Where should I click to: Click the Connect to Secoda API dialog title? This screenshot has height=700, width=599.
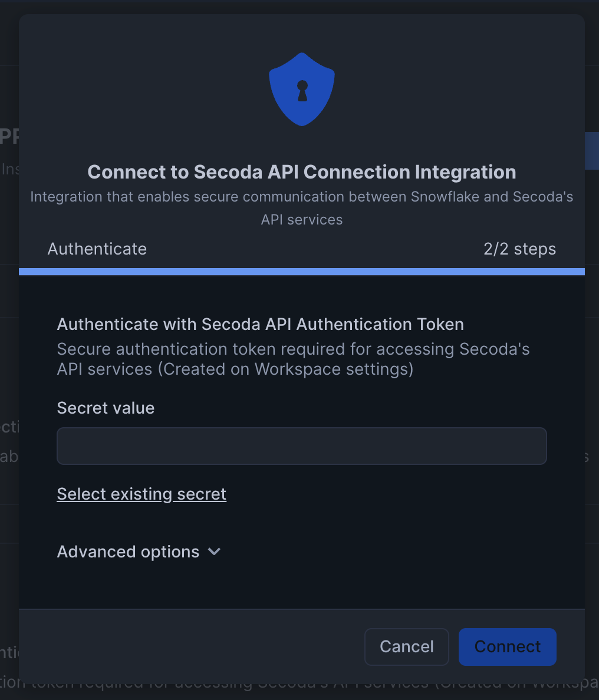tap(302, 172)
